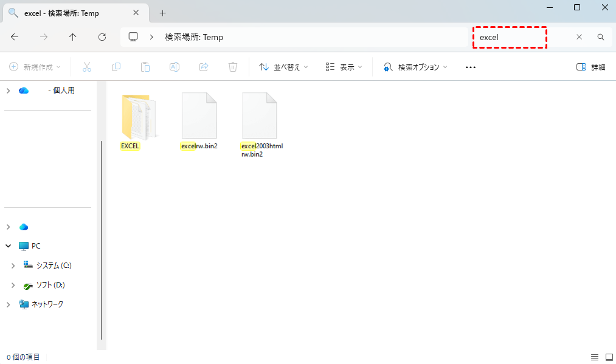Click the Copy icon in toolbar
Image resolution: width=616 pixels, height=364 pixels.
pos(116,67)
